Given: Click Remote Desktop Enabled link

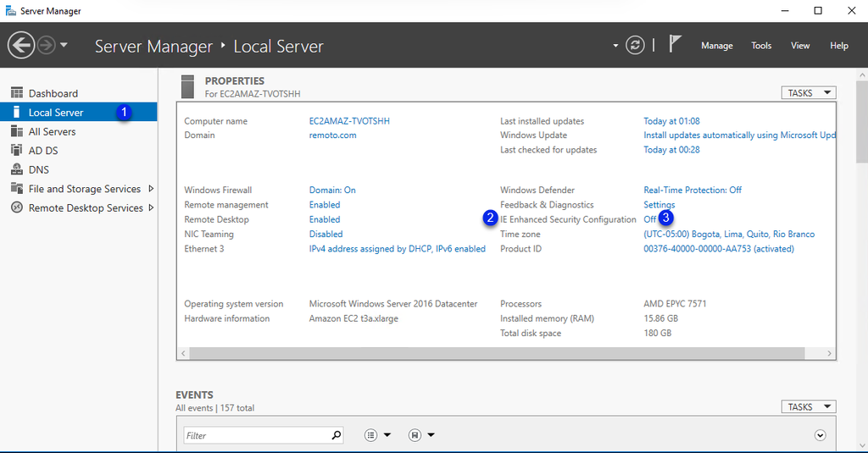Looking at the screenshot, I should pos(325,219).
